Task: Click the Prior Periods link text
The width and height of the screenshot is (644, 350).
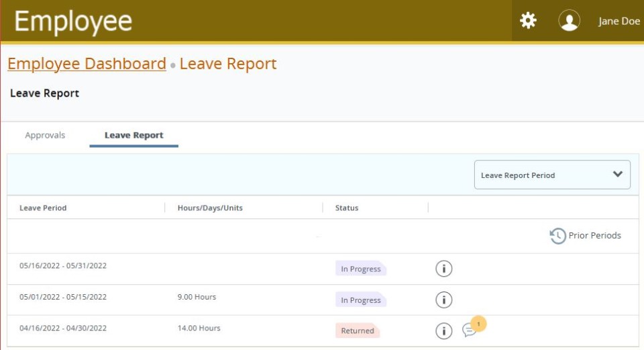Action: (x=594, y=235)
